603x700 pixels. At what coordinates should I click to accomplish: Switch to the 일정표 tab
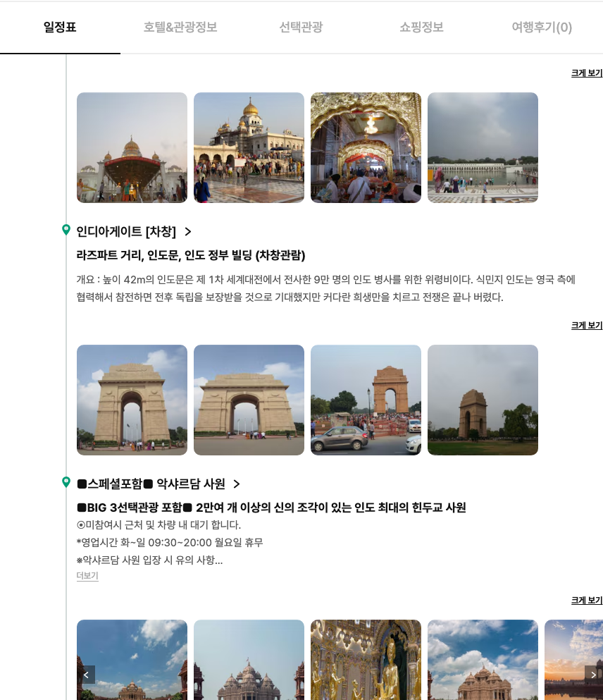point(60,27)
